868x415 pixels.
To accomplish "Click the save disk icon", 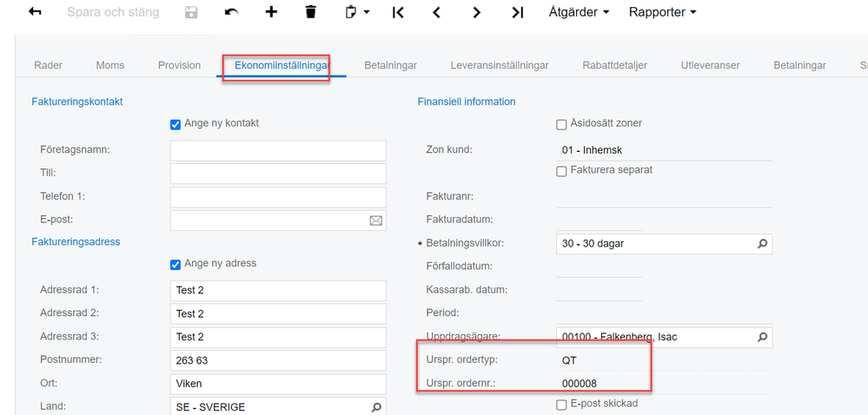I will (192, 12).
